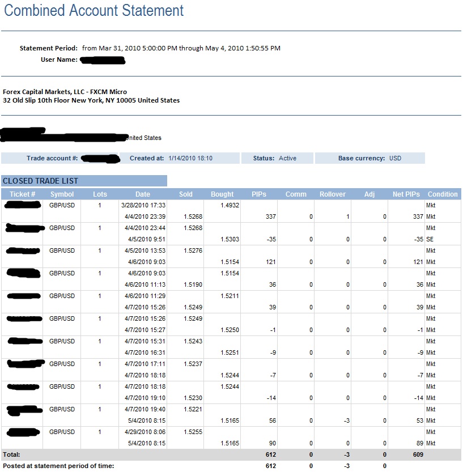Image resolution: width=463 pixels, height=476 pixels.
Task: Click the Lots column header
Action: click(100, 194)
